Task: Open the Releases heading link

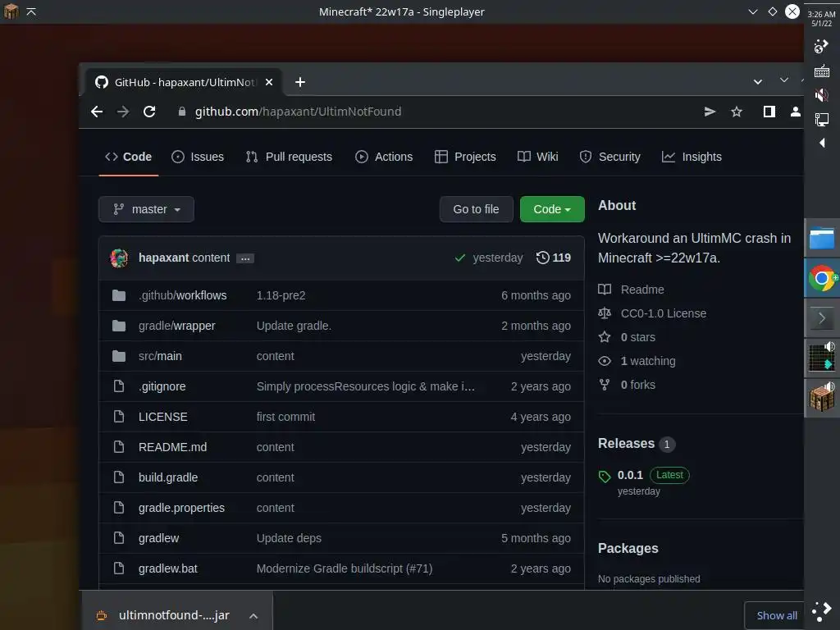Action: click(626, 444)
